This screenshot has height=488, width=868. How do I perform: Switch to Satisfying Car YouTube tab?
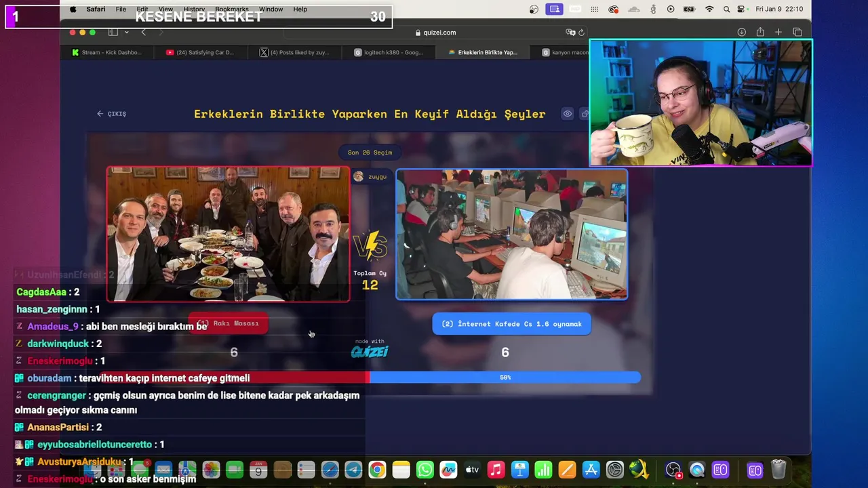pos(199,52)
